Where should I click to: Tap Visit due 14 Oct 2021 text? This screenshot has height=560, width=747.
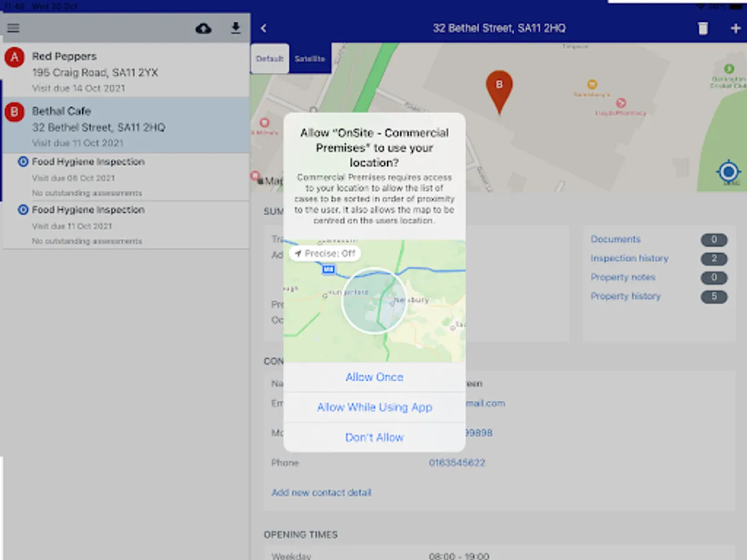coord(78,88)
